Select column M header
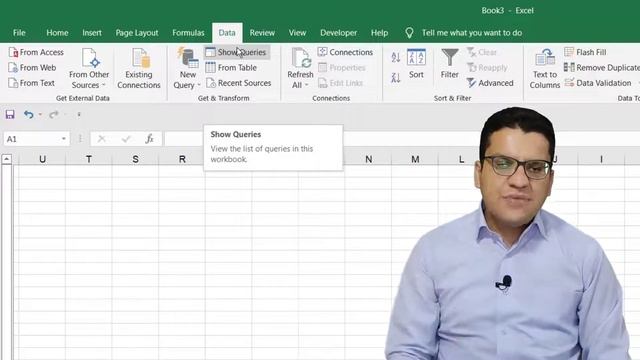Image resolution: width=640 pixels, height=360 pixels. [x=415, y=159]
